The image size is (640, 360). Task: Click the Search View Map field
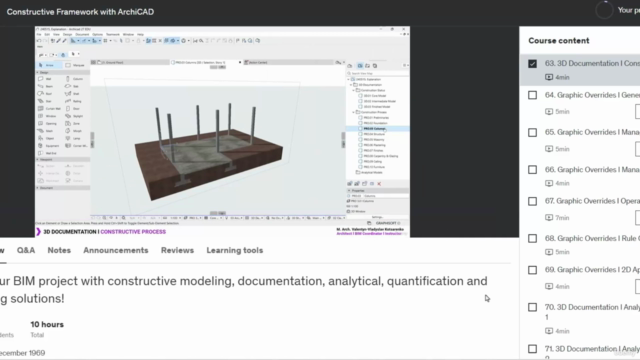tap(378, 73)
